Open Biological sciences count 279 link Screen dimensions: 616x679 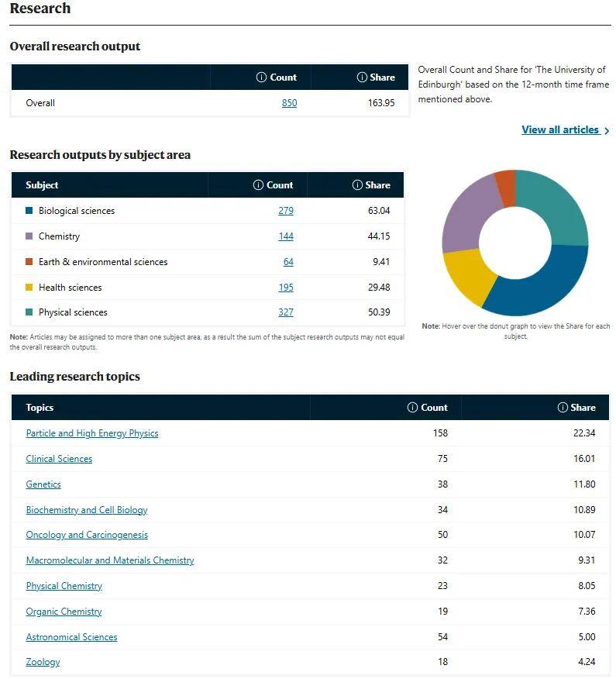(x=286, y=211)
